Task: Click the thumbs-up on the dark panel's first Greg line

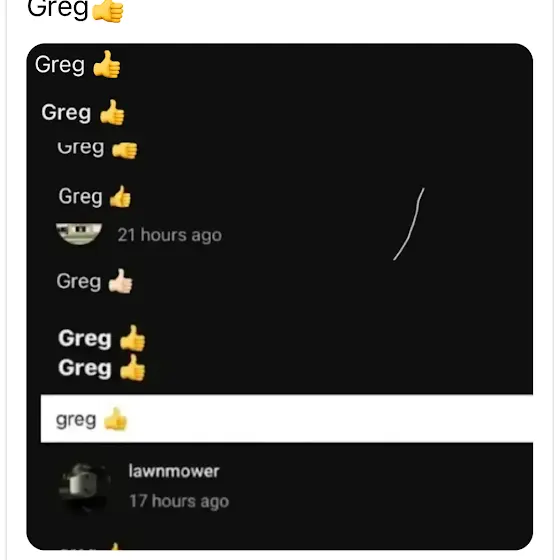Action: click(x=106, y=64)
